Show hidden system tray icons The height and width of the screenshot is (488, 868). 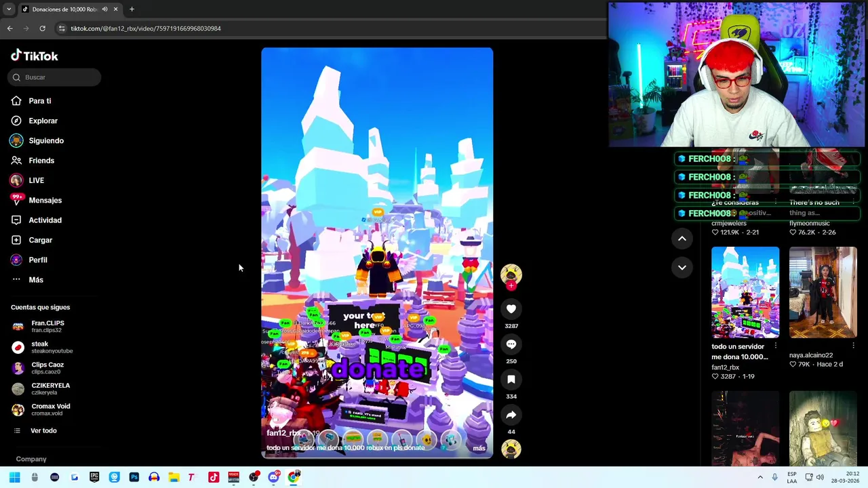[x=760, y=477]
